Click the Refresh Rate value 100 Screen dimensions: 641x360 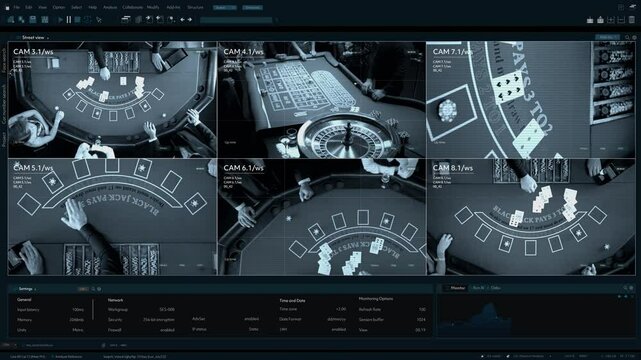click(x=422, y=310)
